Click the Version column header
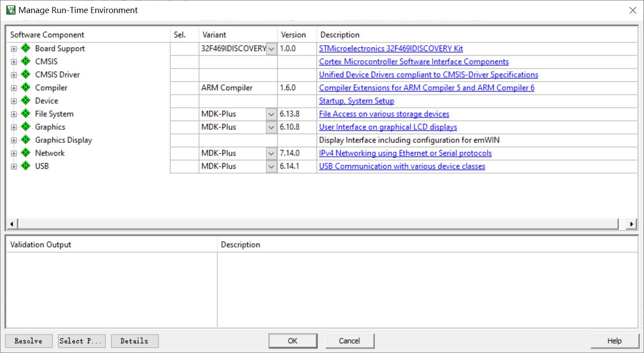Image resolution: width=644 pixels, height=353 pixels. point(297,35)
